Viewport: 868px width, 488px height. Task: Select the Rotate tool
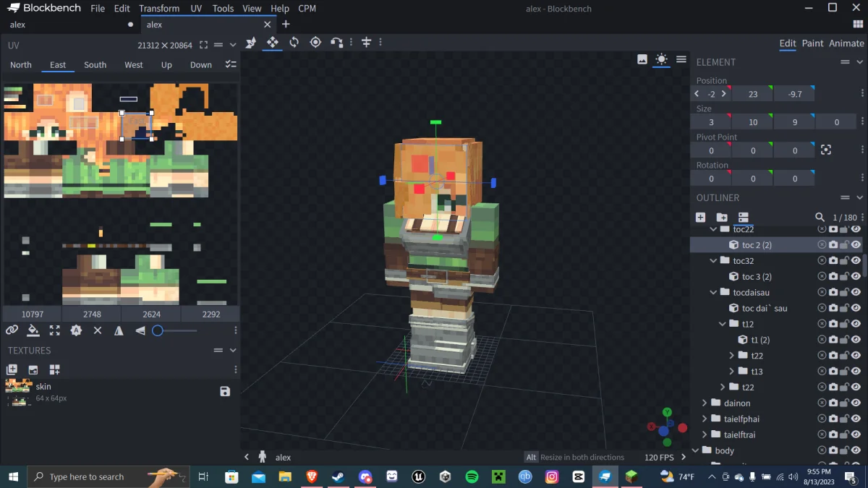[294, 43]
